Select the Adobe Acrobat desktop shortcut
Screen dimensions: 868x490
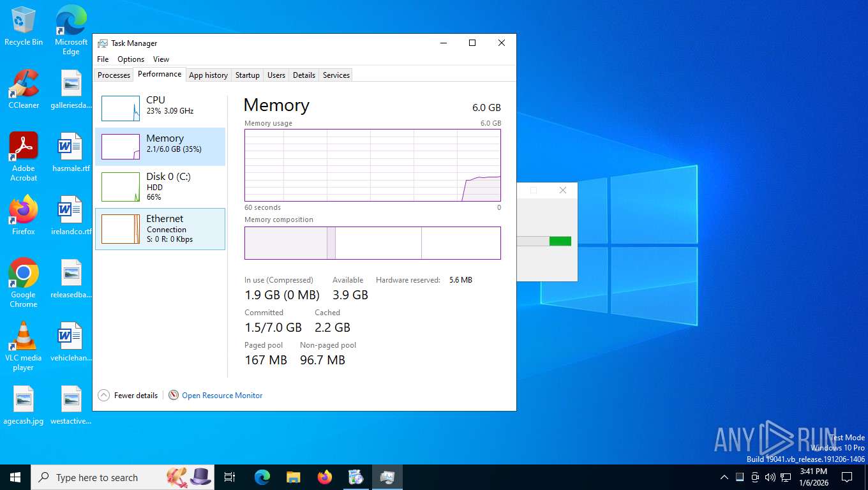pos(24,156)
